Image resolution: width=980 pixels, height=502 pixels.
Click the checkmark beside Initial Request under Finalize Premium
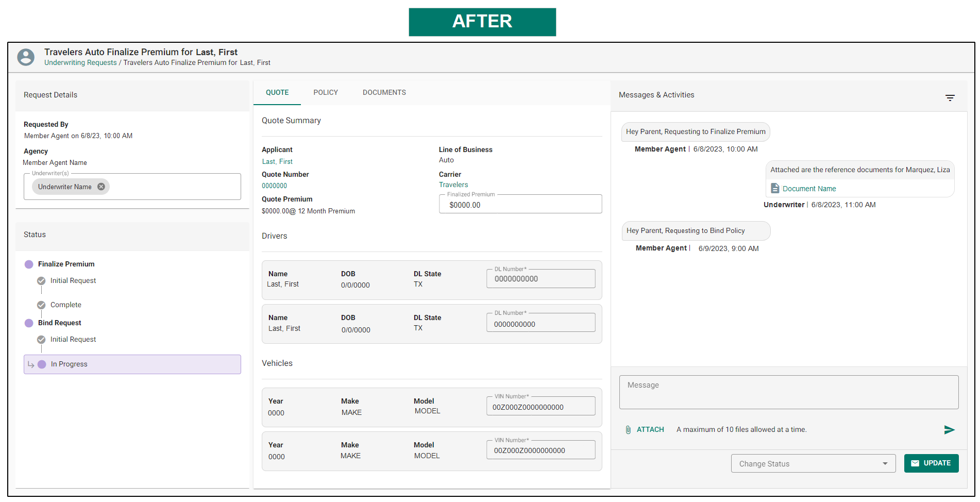point(41,281)
